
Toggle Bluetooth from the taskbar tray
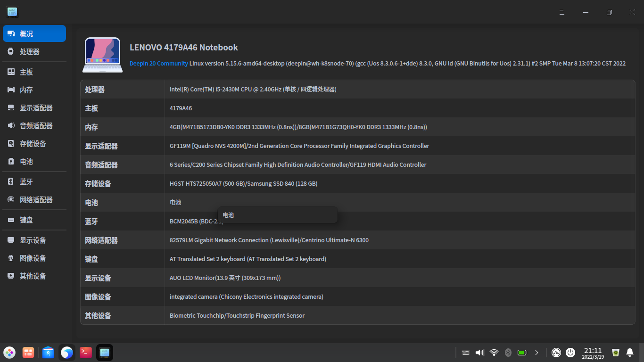tap(508, 353)
